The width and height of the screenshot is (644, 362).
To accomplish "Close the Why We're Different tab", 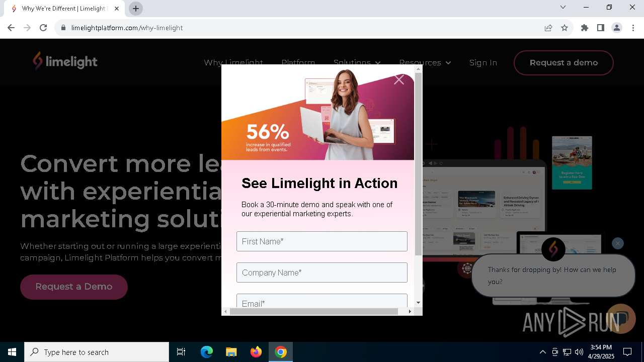I will (x=117, y=9).
